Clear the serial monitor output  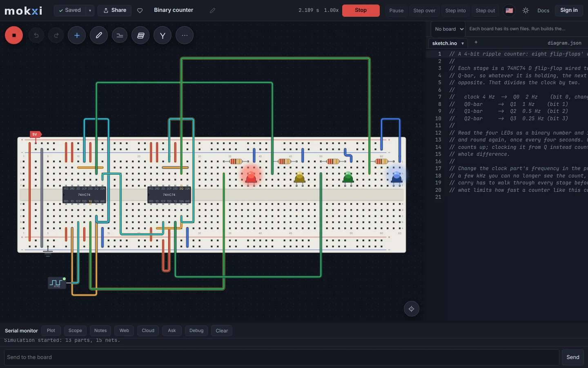pos(222,331)
